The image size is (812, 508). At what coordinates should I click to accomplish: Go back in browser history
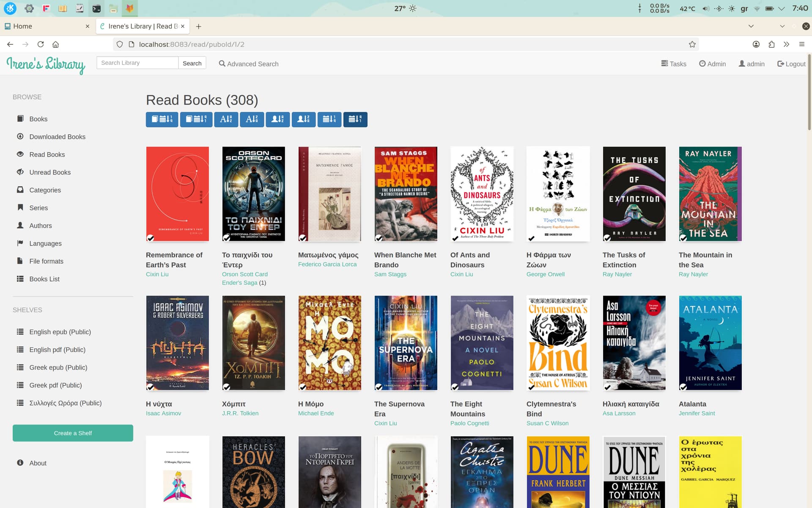pos(10,44)
